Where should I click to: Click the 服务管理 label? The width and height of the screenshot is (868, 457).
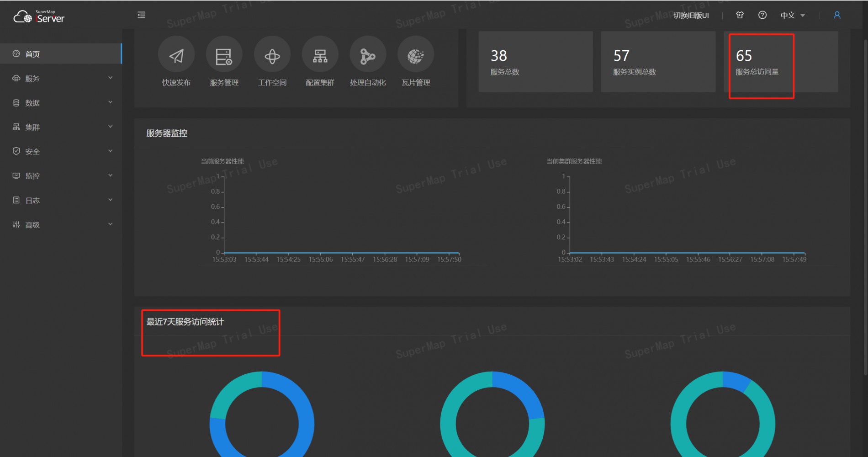[x=224, y=83]
